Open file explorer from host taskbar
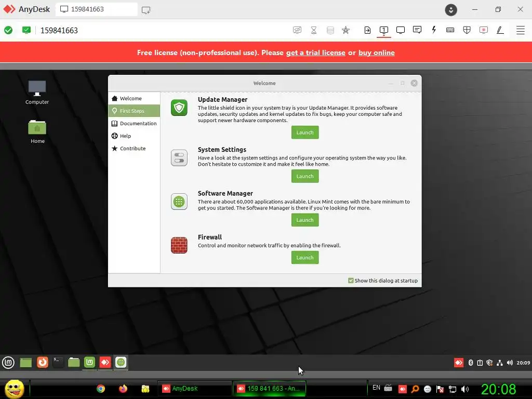Image resolution: width=532 pixels, height=399 pixels. coord(145,389)
